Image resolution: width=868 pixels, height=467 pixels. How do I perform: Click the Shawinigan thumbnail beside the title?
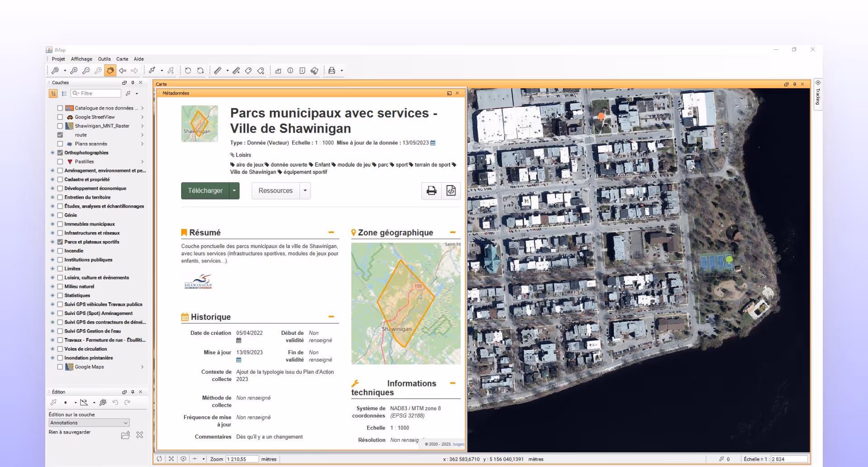coord(200,124)
